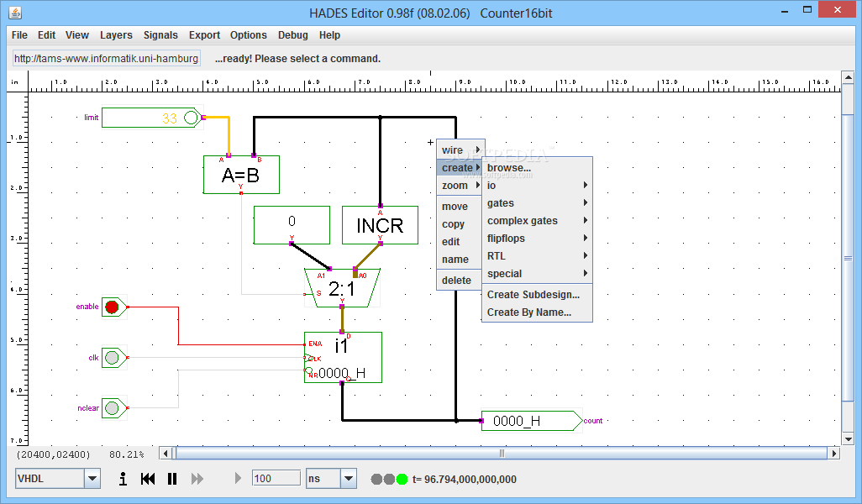
Task: Select the i1 register component
Action: [343, 357]
